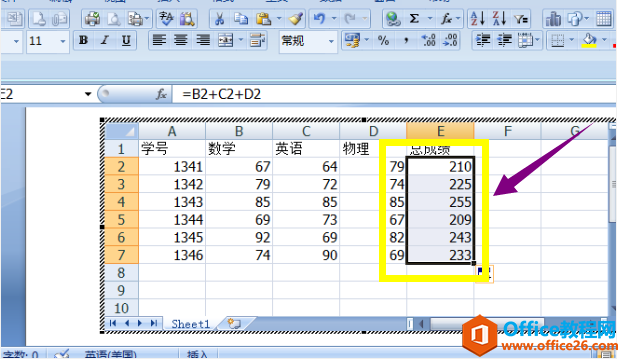Switch to the Sheet1 tab
625x363 pixels.
pyautogui.click(x=190, y=324)
